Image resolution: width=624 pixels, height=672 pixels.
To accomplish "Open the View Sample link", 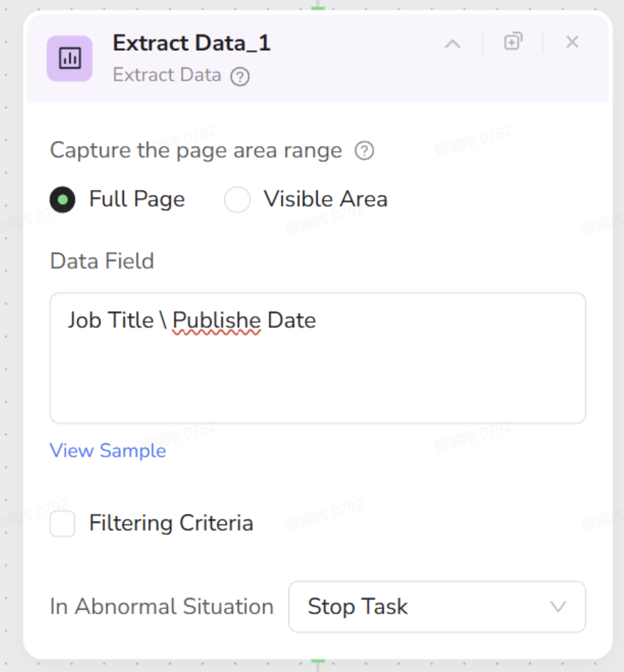I will [107, 450].
